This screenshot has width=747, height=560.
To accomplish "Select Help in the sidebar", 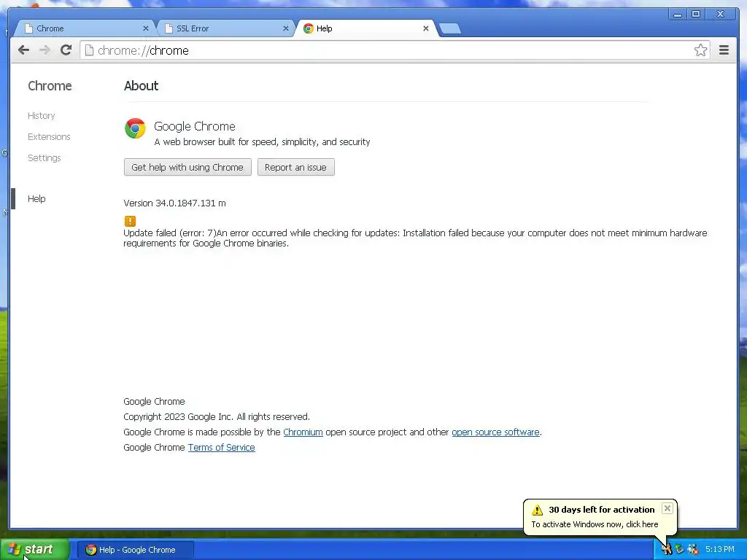I will (x=36, y=198).
